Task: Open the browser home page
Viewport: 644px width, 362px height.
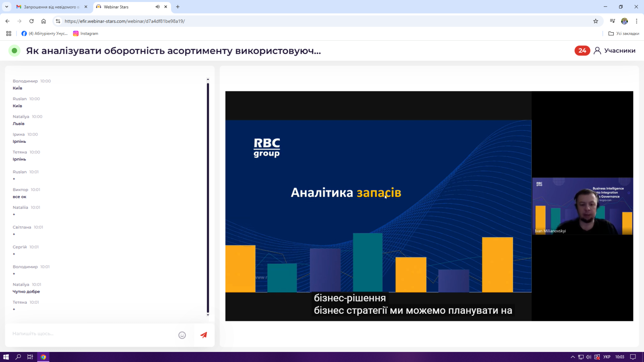Action: 43,21
